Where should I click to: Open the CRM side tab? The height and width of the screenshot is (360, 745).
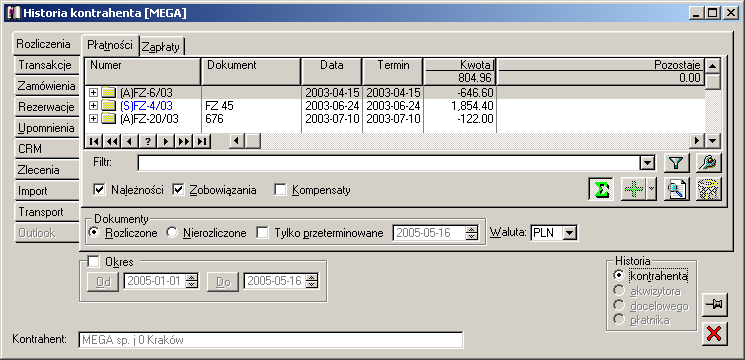point(46,149)
